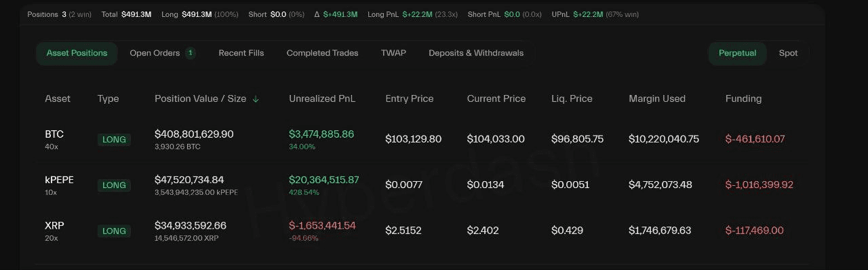Image resolution: width=868 pixels, height=270 pixels.
Task: Click the kPEPE unrealized PnL value
Action: coord(324,180)
